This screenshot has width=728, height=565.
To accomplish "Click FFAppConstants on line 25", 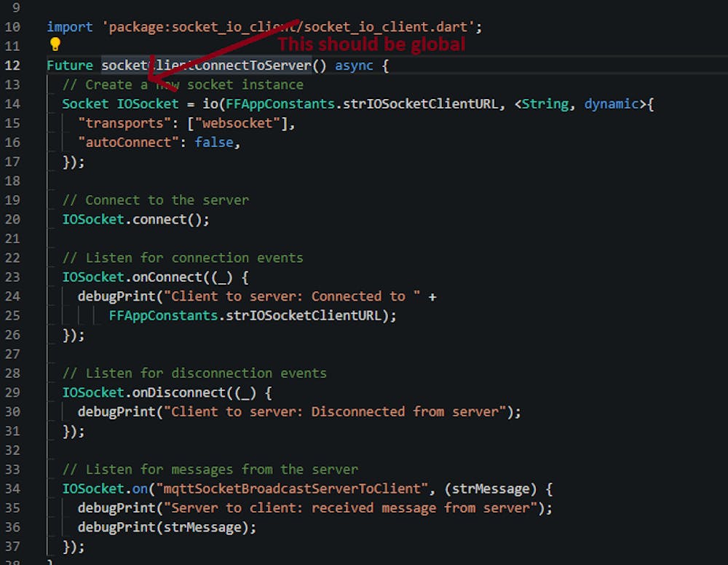I will pos(163,316).
